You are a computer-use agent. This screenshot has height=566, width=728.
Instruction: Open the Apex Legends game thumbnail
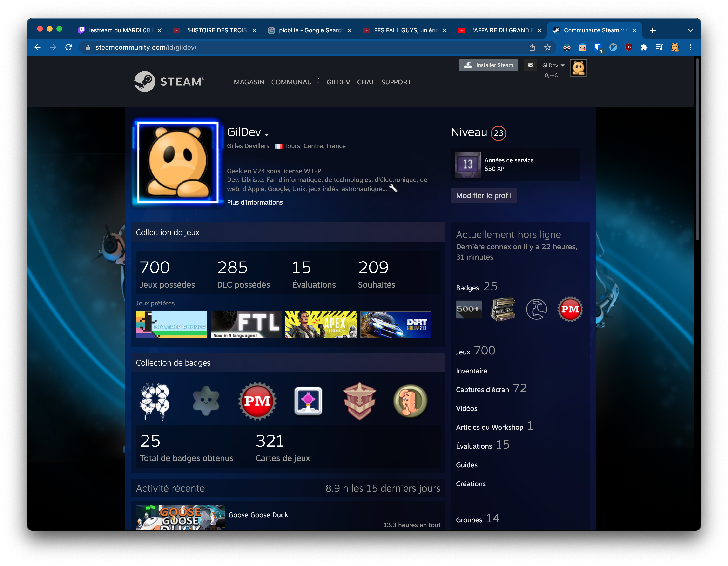point(321,325)
